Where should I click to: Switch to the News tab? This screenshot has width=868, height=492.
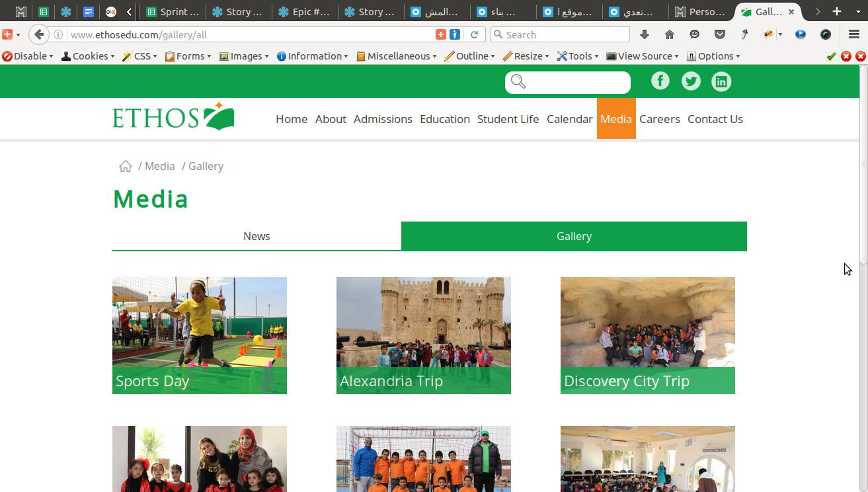tap(256, 236)
